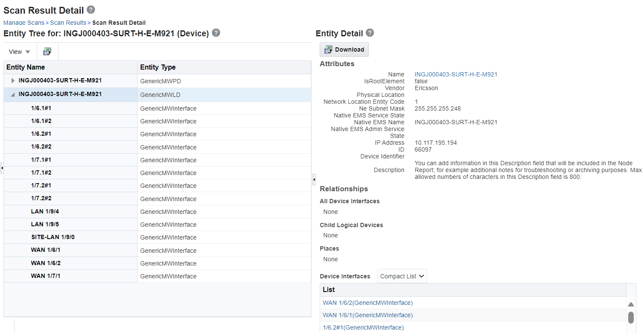
Task: Click the IP address value 10.117.195.194
Action: [x=435, y=143]
